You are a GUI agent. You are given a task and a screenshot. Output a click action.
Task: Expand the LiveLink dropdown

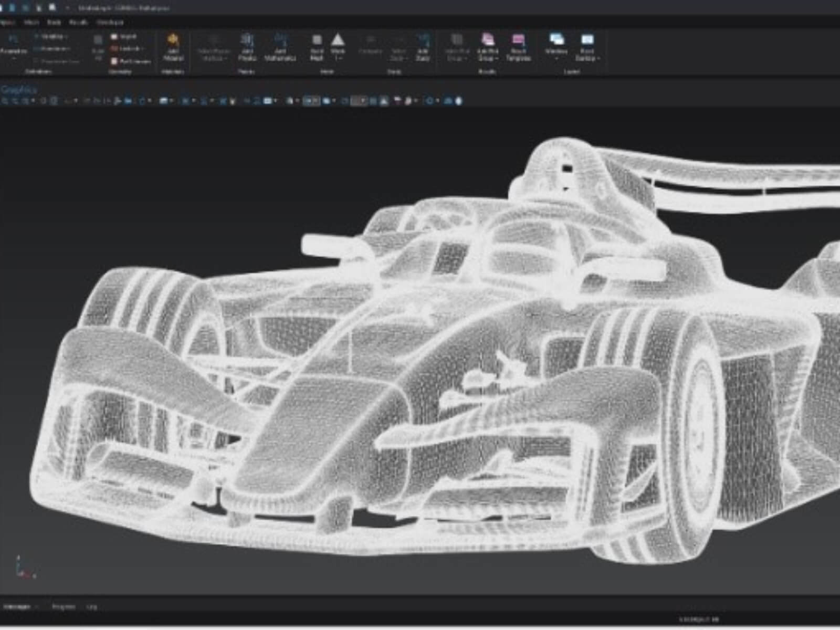[x=127, y=49]
